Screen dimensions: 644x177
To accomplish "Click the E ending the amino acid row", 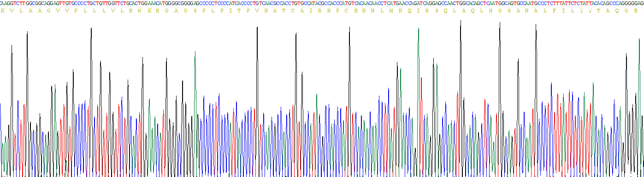I will coord(636,11).
